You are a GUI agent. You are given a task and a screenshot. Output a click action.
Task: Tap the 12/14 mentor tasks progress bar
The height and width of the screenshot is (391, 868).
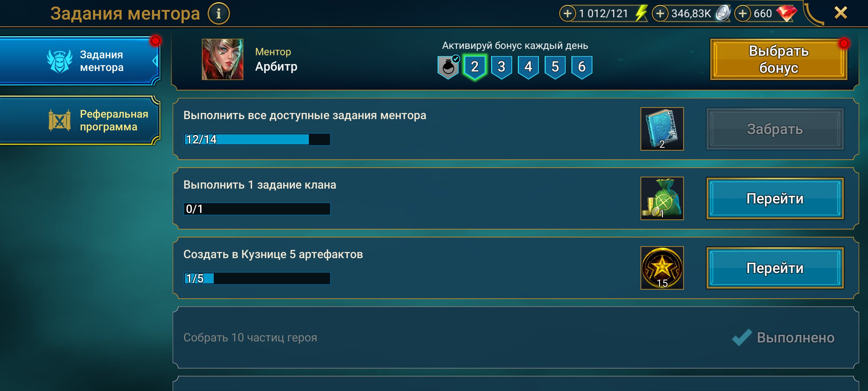coord(257,139)
